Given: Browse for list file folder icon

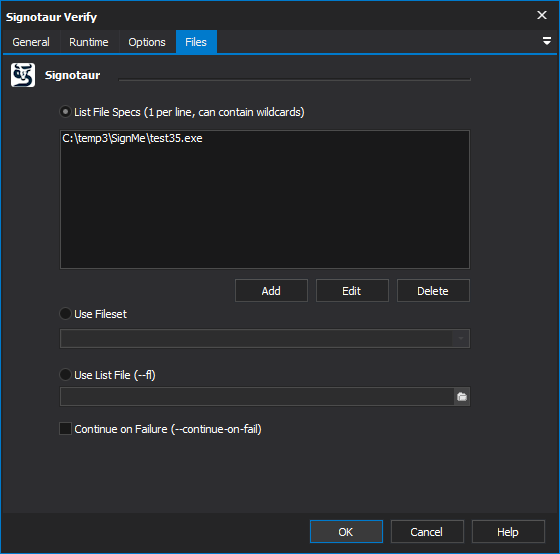Looking at the screenshot, I should 462,396.
